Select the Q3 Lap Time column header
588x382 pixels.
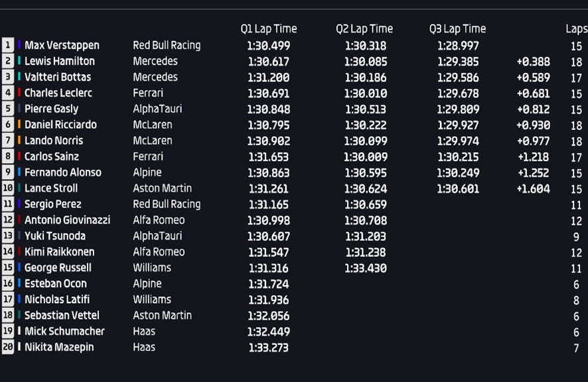(457, 29)
